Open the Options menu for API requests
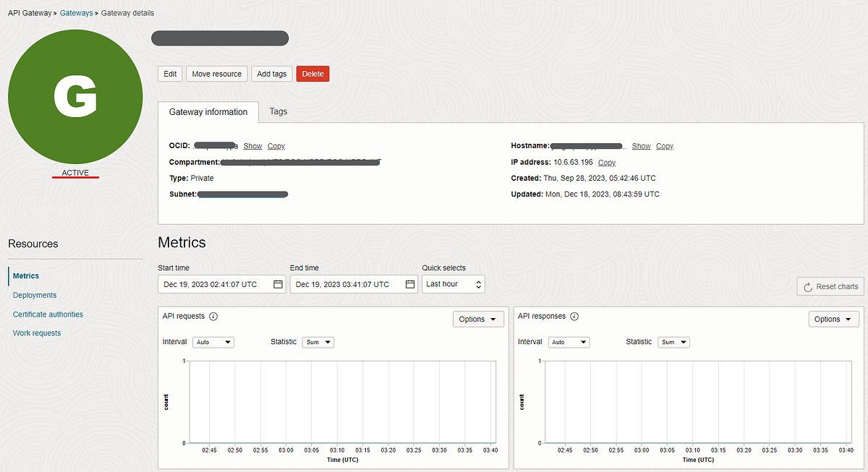 point(478,319)
